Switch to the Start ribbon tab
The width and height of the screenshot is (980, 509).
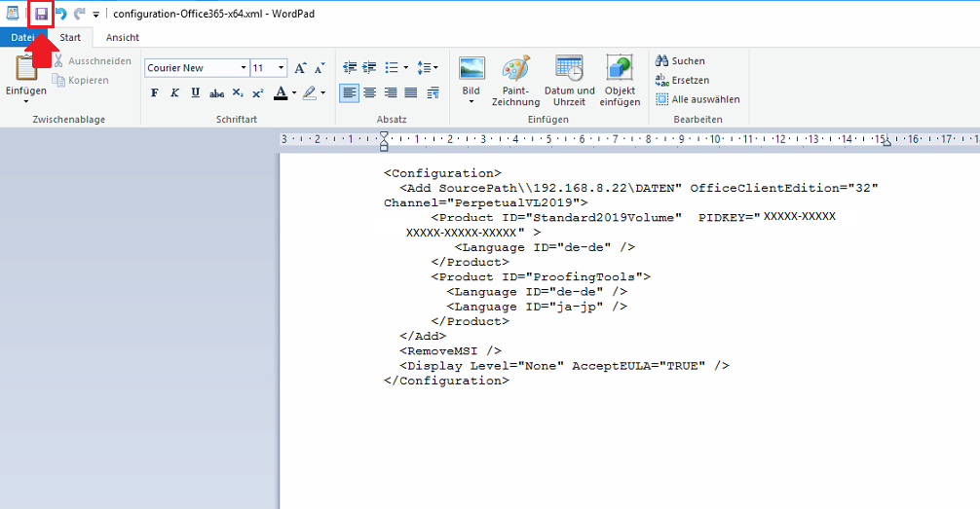[x=70, y=38]
